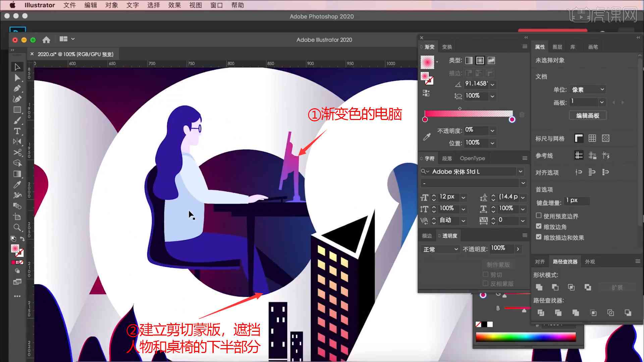Open gradient aspect ratio dropdown
This screenshot has width=644, height=362.
[492, 96]
